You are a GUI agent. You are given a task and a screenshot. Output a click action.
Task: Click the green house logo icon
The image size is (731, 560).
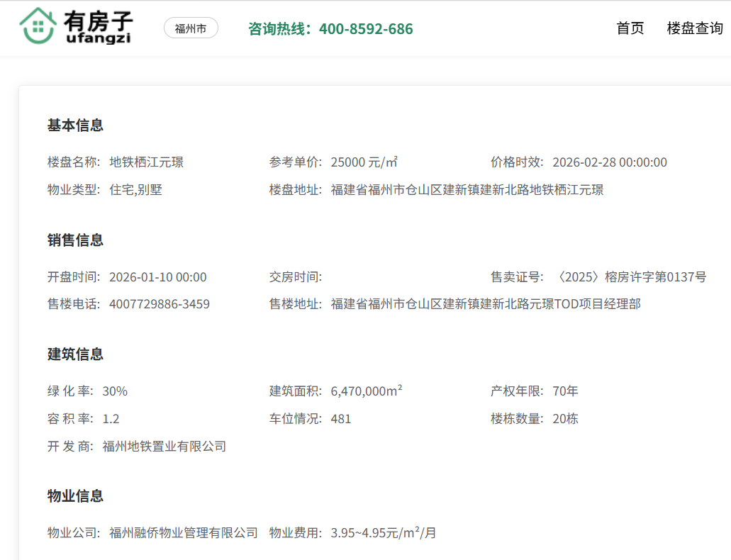click(38, 27)
